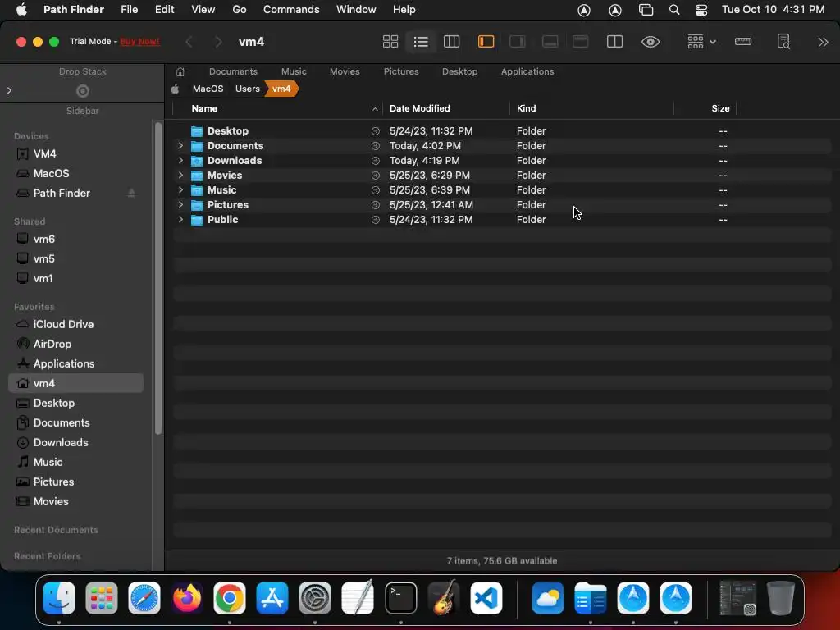Expand the Music folder row
840x630 pixels.
coord(180,189)
